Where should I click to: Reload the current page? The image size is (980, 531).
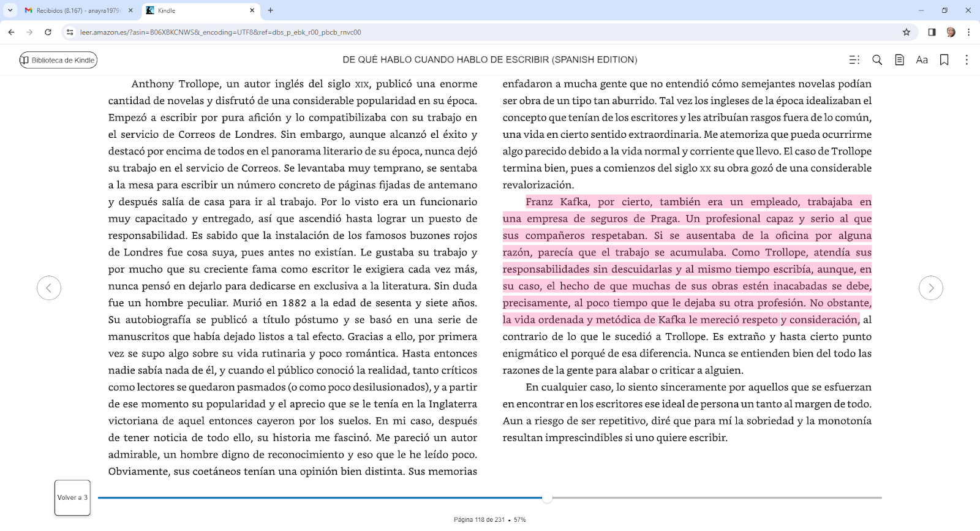coord(48,32)
